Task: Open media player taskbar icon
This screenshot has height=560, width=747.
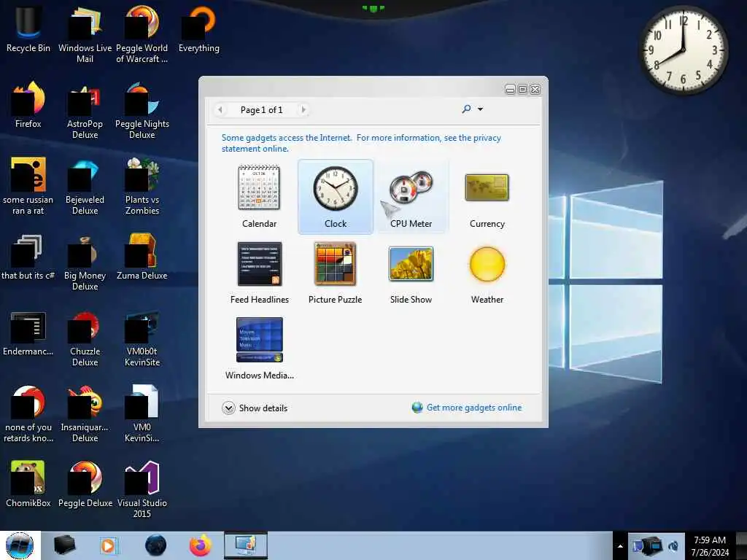Action: tap(108, 545)
